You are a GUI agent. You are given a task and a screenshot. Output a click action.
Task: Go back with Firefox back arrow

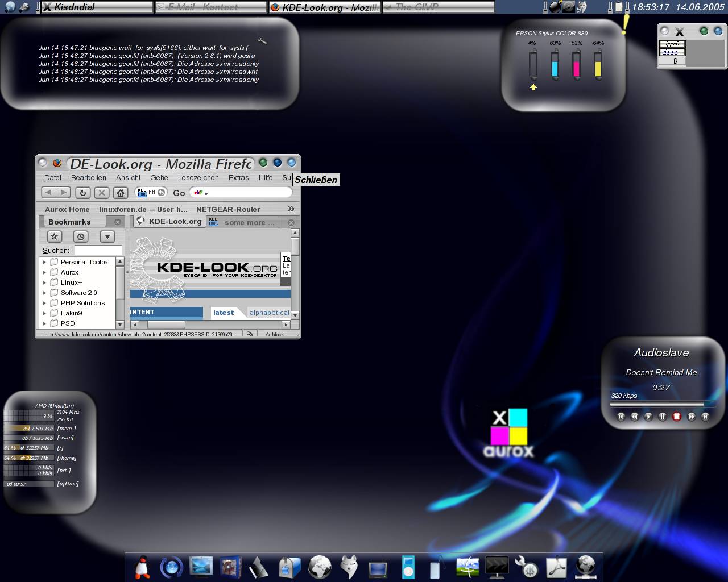click(x=49, y=193)
